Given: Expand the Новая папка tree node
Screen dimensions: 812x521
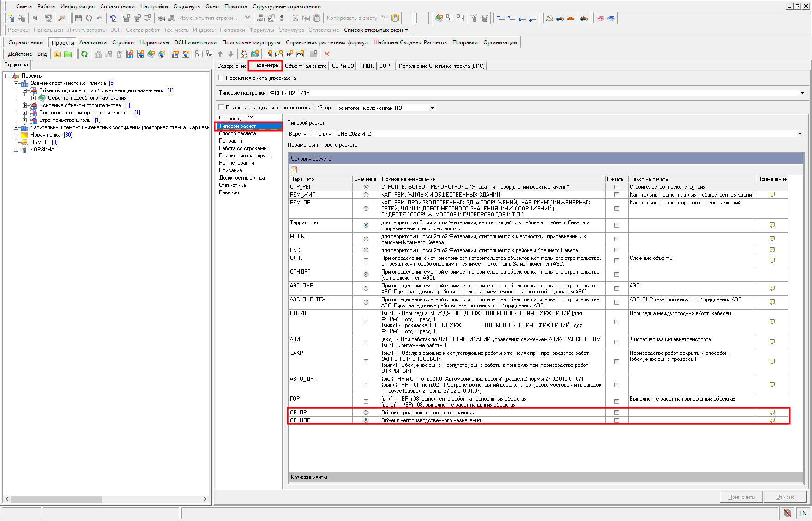Looking at the screenshot, I should (16, 135).
